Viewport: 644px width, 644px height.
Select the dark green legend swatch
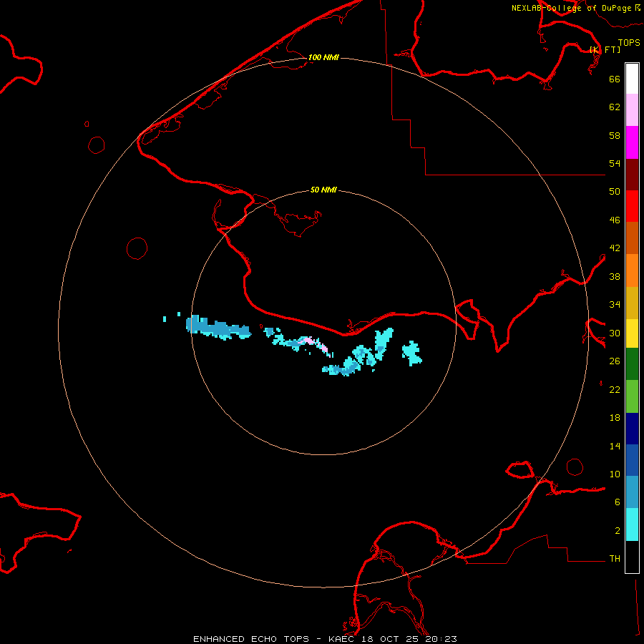coord(632,364)
